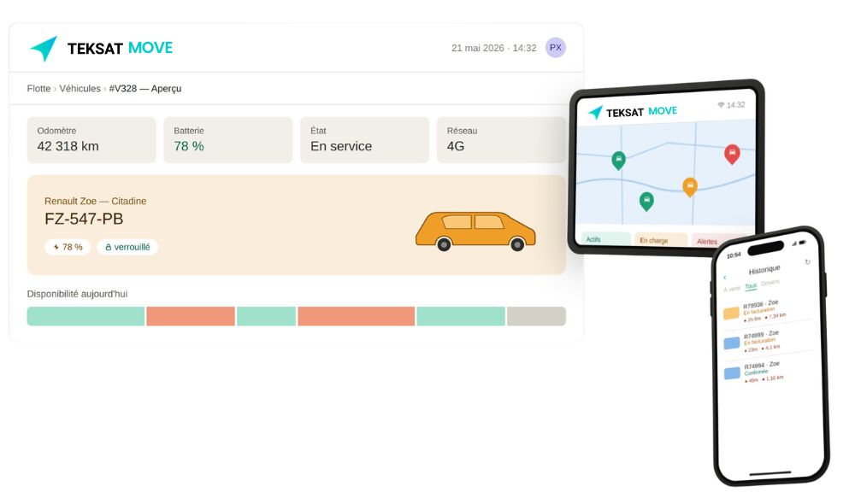The height and width of the screenshot is (504, 855).
Task: Click the padlock verrouillé chip
Action: click(x=127, y=247)
